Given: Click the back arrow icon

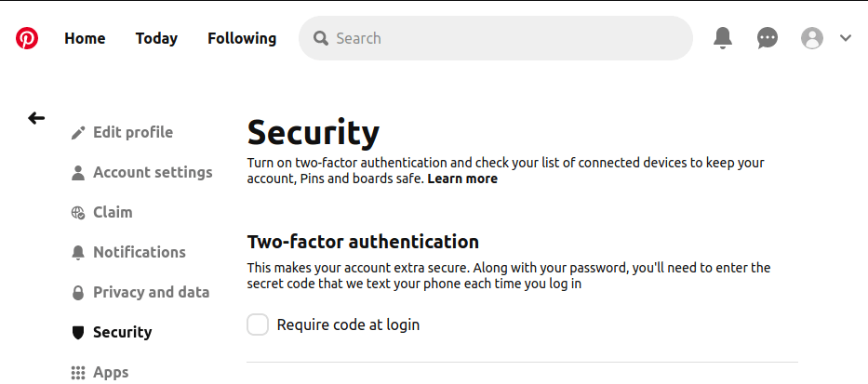Looking at the screenshot, I should 36,118.
